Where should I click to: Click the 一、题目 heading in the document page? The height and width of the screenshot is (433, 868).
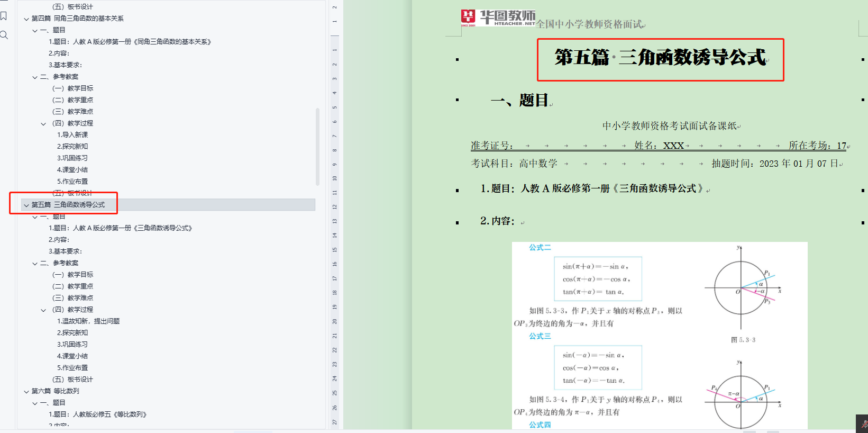click(x=520, y=100)
